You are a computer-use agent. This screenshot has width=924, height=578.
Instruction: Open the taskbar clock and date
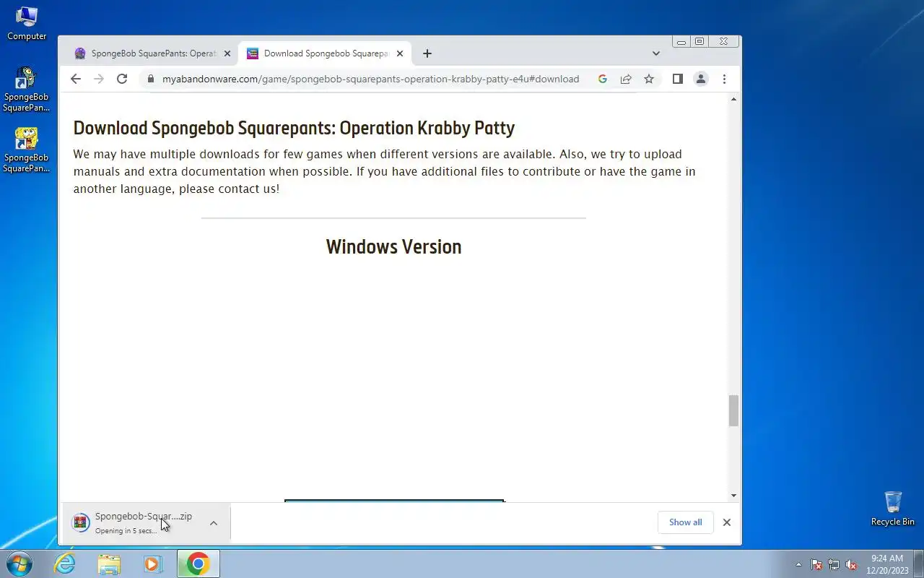pyautogui.click(x=887, y=564)
